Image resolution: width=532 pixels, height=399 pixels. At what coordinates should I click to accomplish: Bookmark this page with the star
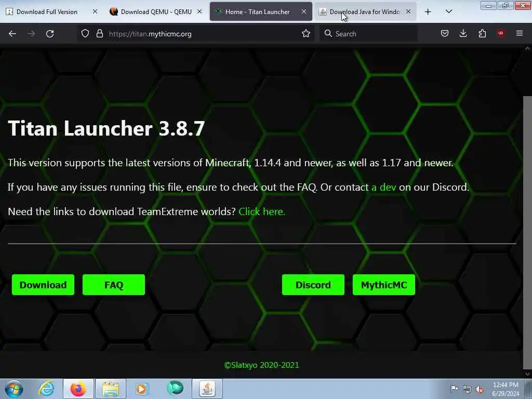(x=306, y=34)
